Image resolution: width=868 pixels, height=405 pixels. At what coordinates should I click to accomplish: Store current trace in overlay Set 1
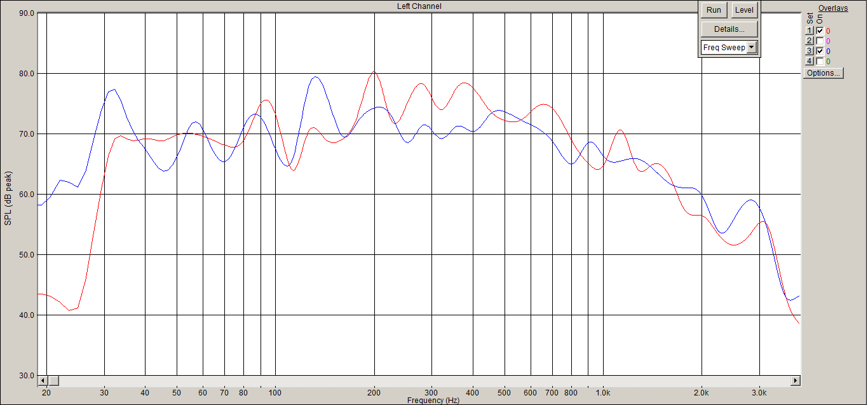coord(810,31)
